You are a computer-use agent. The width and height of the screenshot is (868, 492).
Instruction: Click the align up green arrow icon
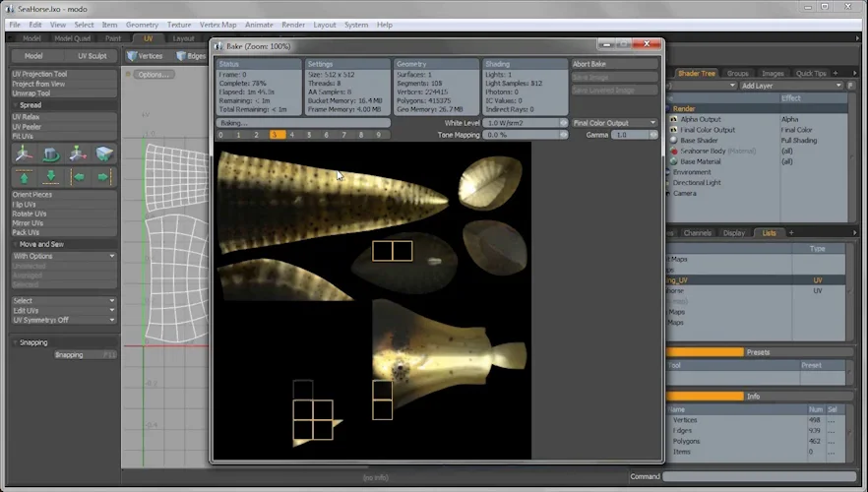(x=24, y=177)
